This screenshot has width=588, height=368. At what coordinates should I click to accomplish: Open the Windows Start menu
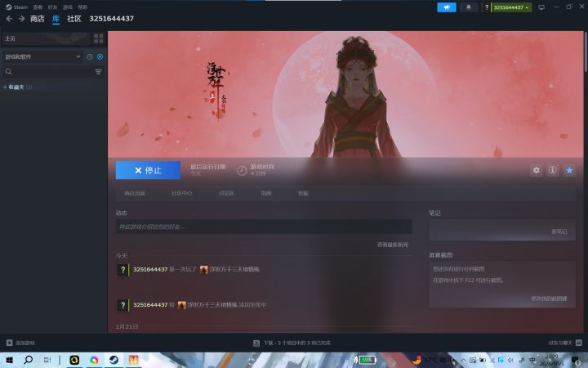[10, 360]
